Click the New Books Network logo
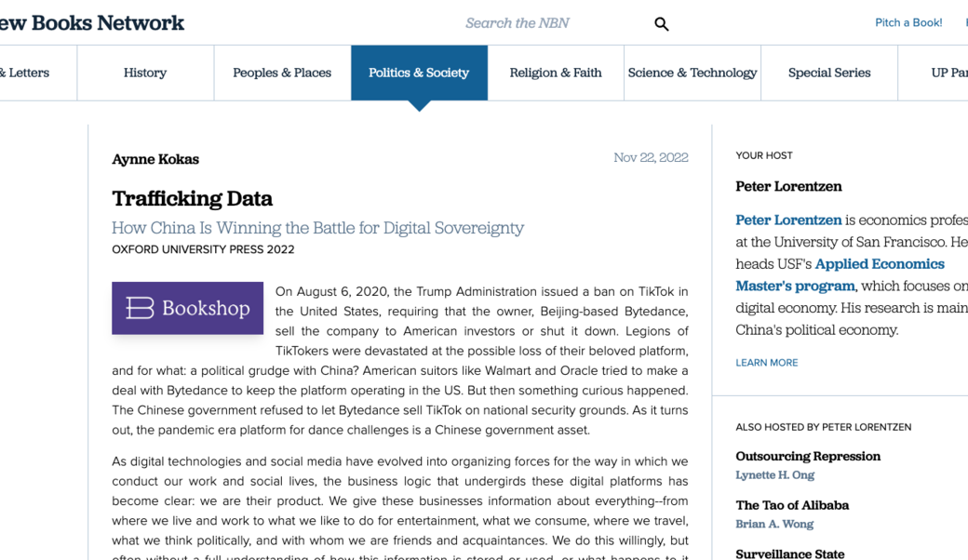Viewport: 968px width, 560px height. pyautogui.click(x=91, y=23)
